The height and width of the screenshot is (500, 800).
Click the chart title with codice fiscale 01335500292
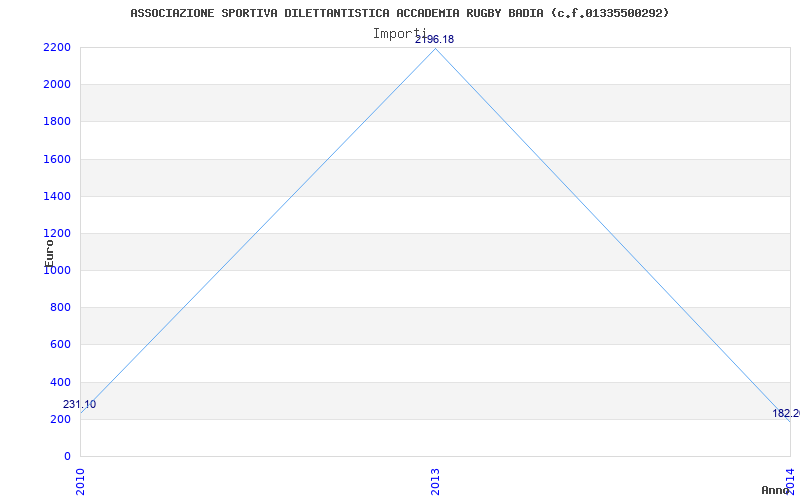coord(399,13)
